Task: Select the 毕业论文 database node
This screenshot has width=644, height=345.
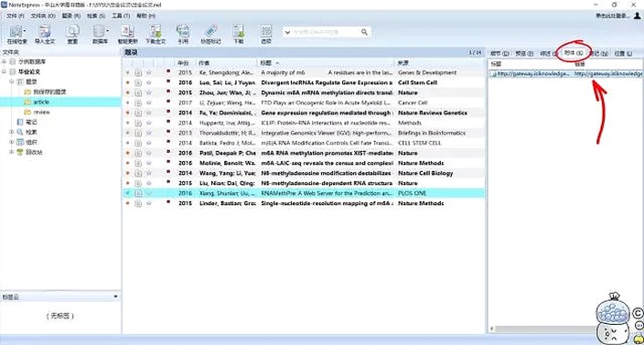Action: (x=25, y=72)
